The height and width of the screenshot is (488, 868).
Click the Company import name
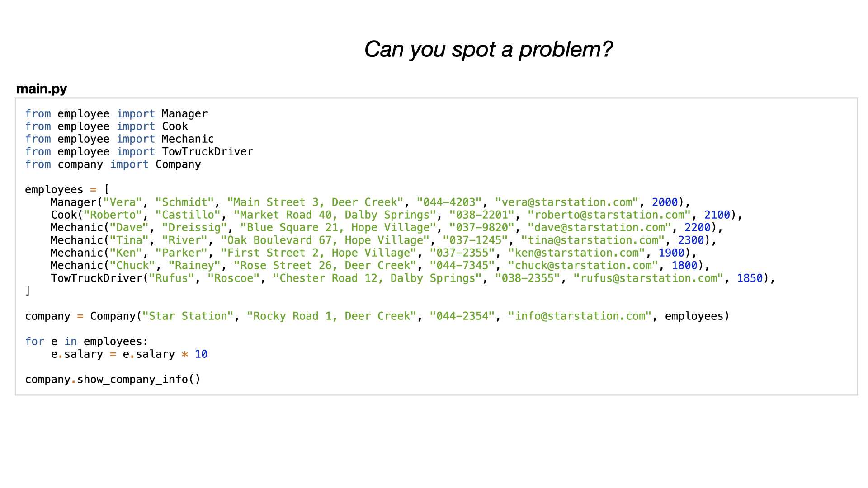pos(178,164)
